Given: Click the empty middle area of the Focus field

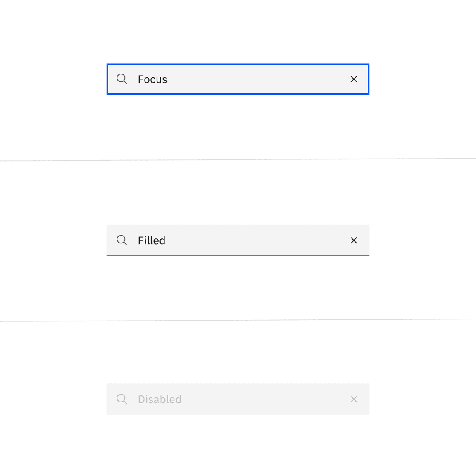Looking at the screenshot, I should click(x=256, y=79).
